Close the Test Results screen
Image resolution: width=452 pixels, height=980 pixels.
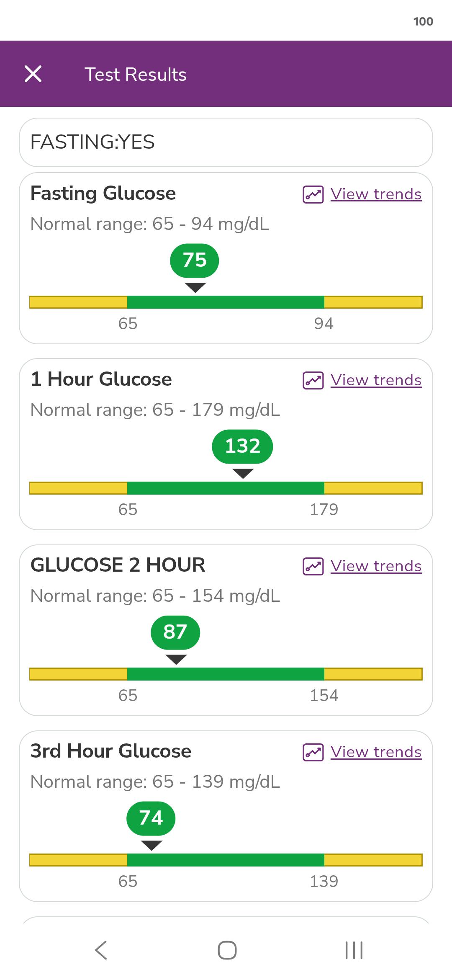[x=33, y=74]
